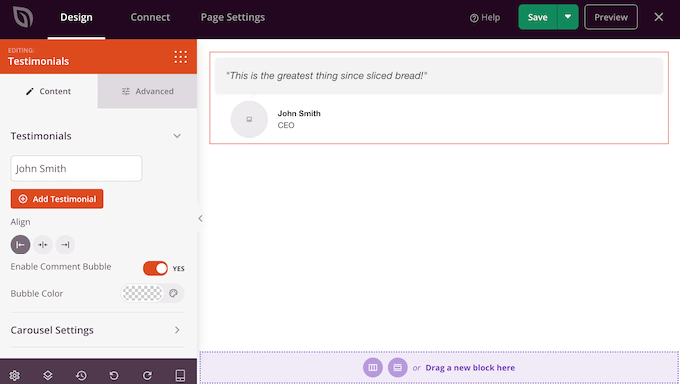Click the CEO title in preview

point(286,125)
